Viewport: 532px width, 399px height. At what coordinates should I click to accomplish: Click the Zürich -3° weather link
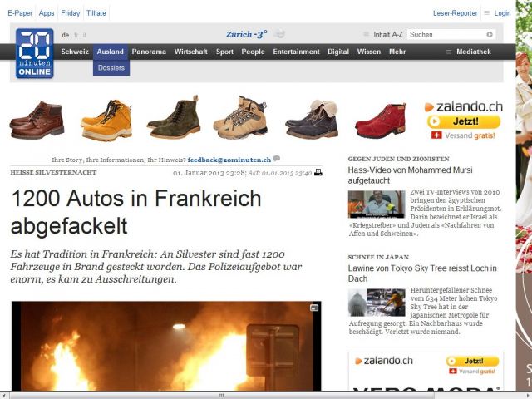pos(247,34)
